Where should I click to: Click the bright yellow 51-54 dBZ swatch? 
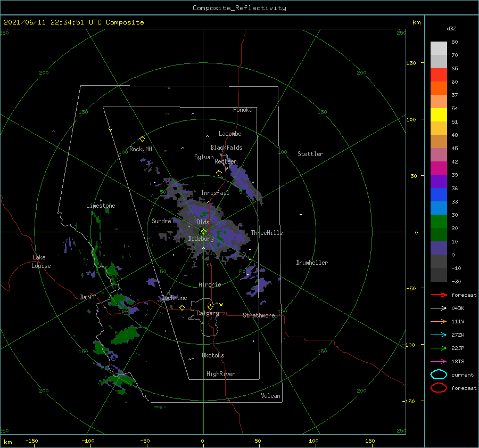tap(439, 115)
